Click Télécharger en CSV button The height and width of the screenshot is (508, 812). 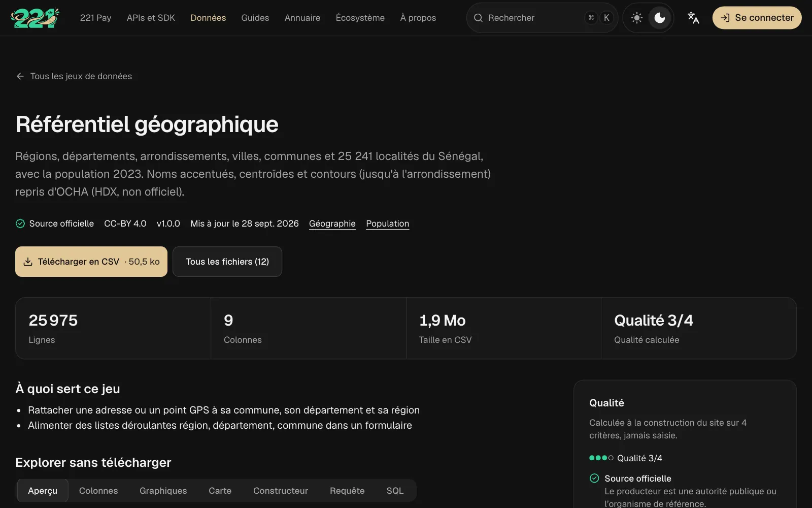click(x=91, y=262)
